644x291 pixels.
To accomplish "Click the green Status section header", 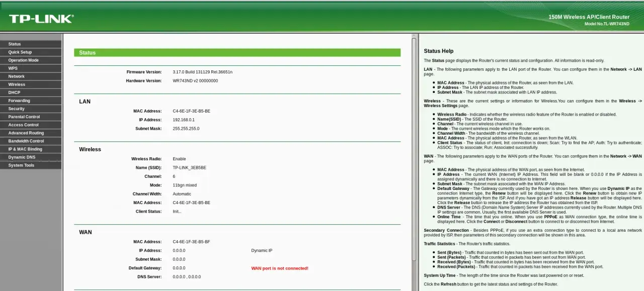I will (x=237, y=52).
